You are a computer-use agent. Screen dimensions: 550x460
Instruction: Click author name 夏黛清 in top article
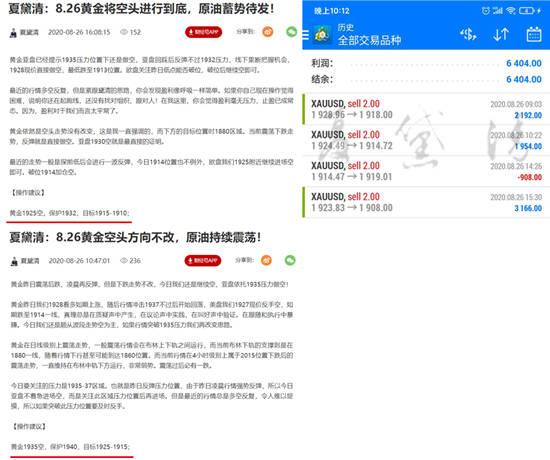pyautogui.click(x=29, y=32)
